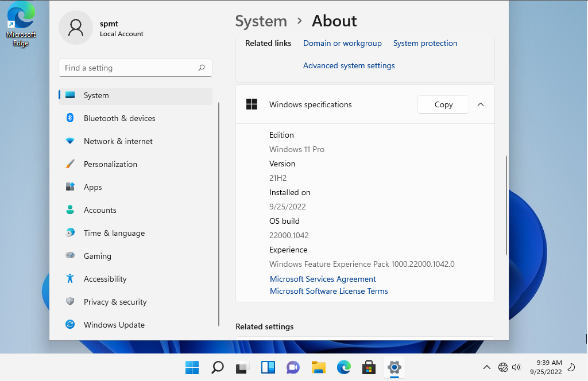Open Advanced system settings link
This screenshot has height=381, width=588.
click(x=349, y=65)
